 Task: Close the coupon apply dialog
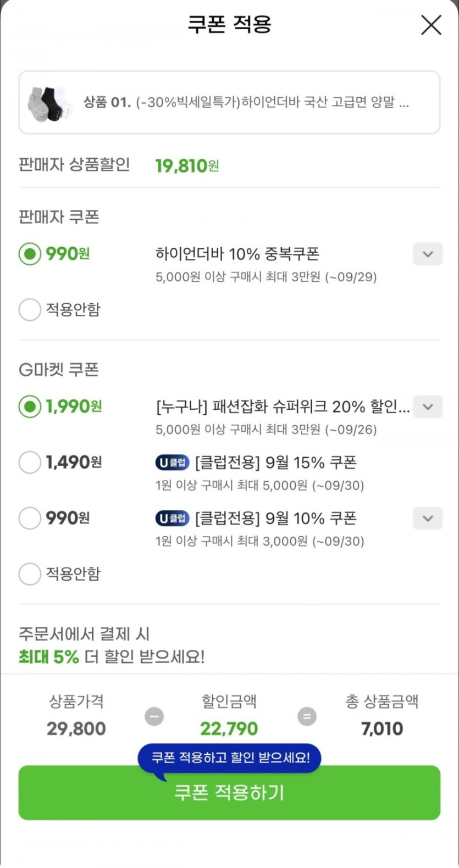[431, 25]
